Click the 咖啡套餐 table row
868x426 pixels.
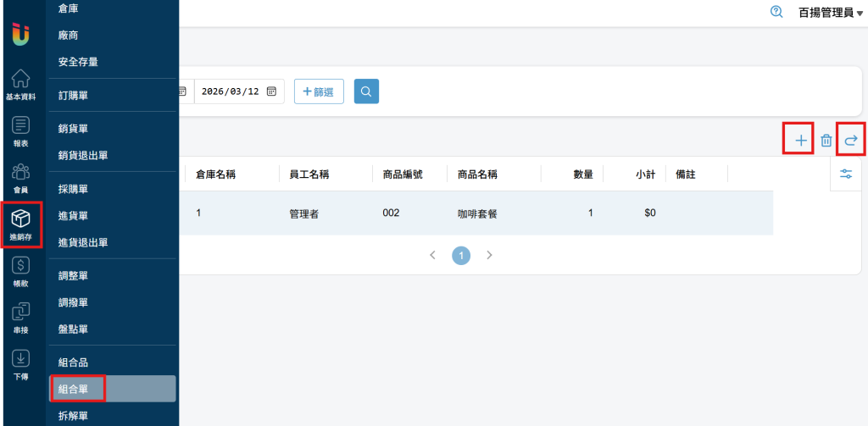pyautogui.click(x=477, y=213)
